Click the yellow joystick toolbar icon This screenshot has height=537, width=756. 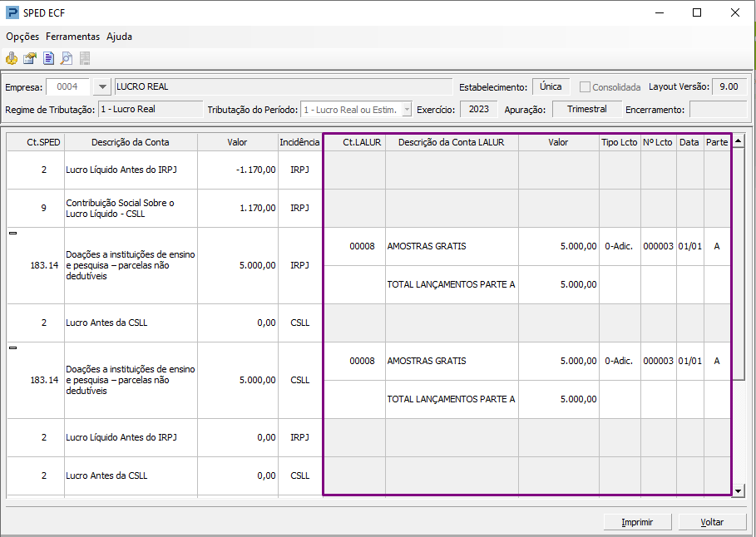point(12,58)
